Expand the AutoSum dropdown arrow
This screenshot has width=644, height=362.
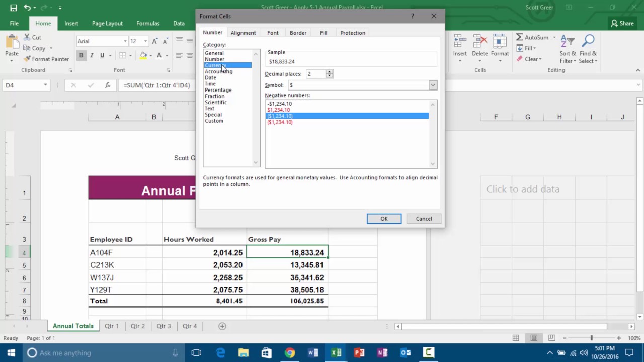click(x=554, y=37)
